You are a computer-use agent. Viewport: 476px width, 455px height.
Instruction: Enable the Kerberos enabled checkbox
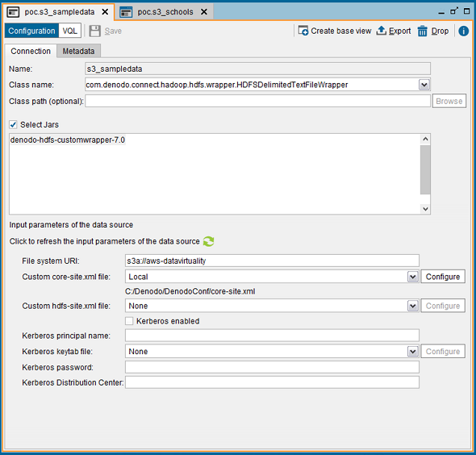coord(129,321)
